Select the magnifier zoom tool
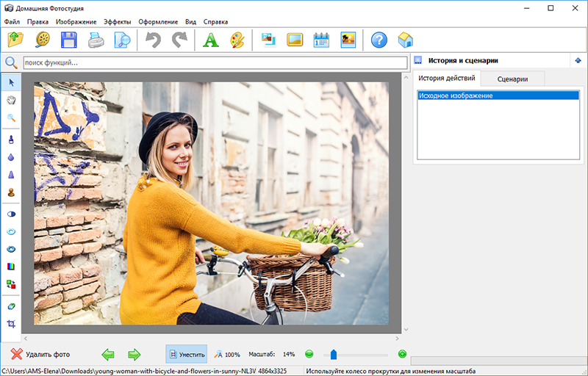The image size is (588, 376). pos(11,117)
